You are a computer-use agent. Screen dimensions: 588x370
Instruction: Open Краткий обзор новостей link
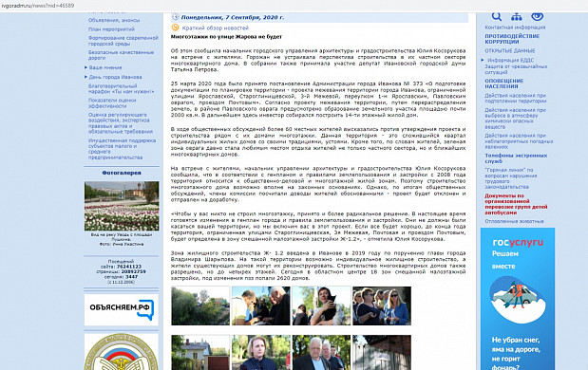(x=216, y=28)
